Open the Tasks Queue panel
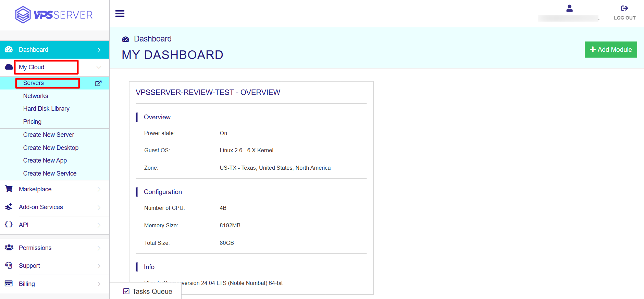The width and height of the screenshot is (644, 299). [145, 291]
